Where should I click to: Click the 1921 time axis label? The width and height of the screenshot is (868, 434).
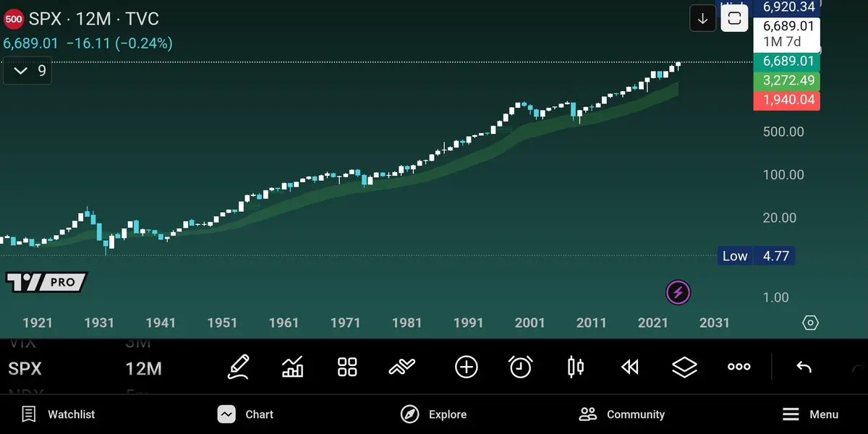click(38, 323)
